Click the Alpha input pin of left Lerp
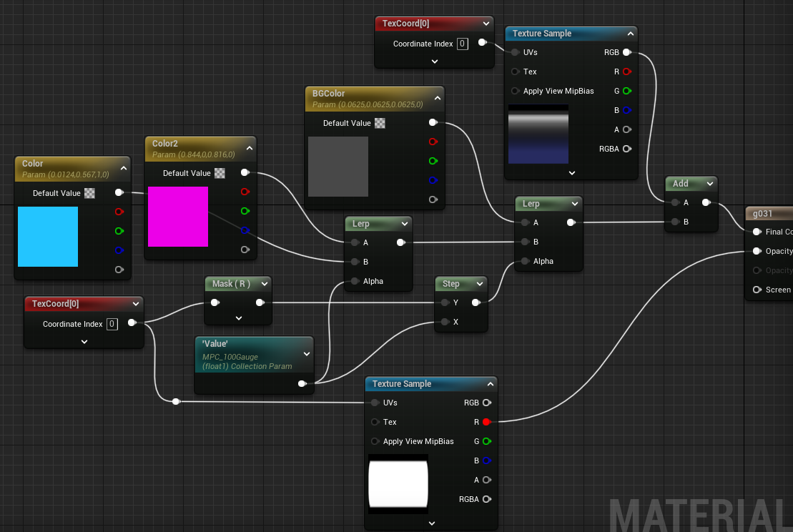Screen dimensions: 793x532 355,281
